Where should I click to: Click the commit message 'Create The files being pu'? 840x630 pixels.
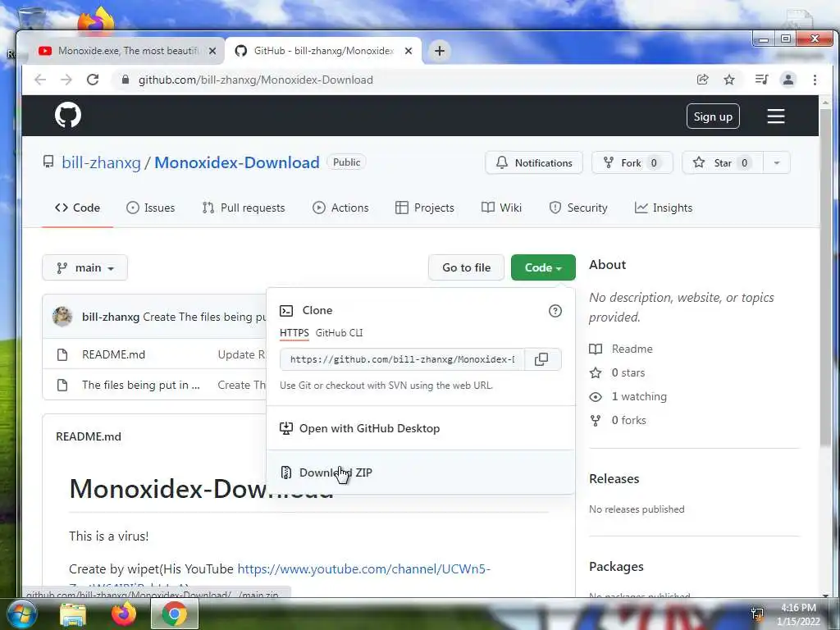point(204,317)
